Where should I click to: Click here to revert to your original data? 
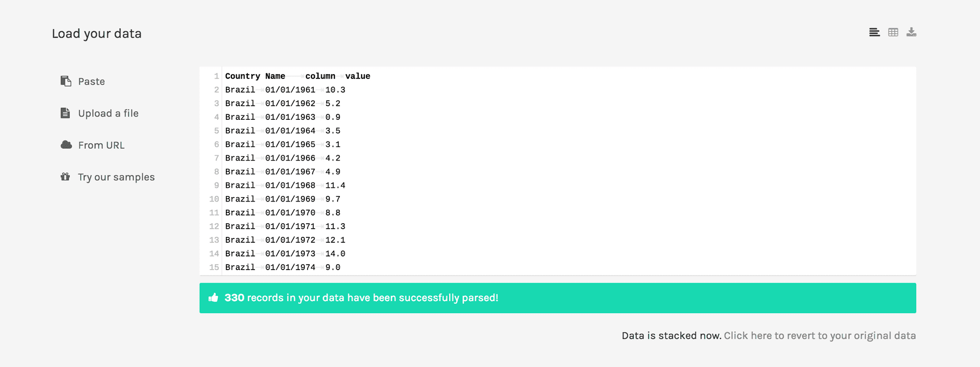tap(820, 336)
